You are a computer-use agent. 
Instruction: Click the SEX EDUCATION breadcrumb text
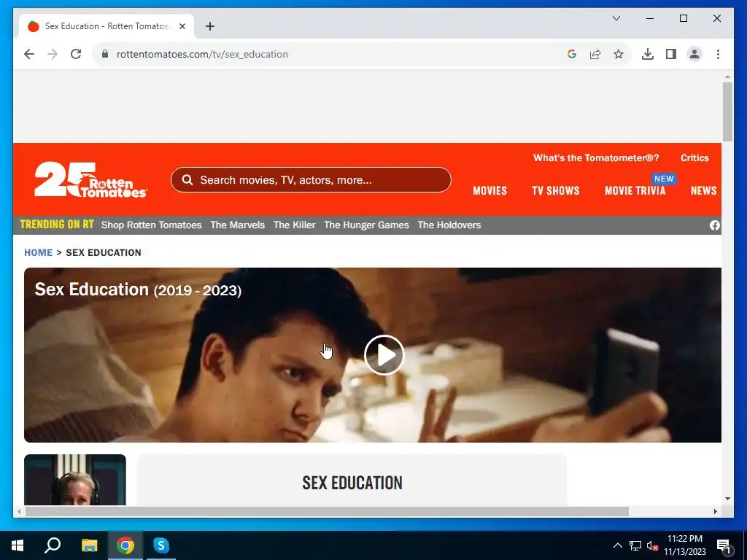pos(104,252)
